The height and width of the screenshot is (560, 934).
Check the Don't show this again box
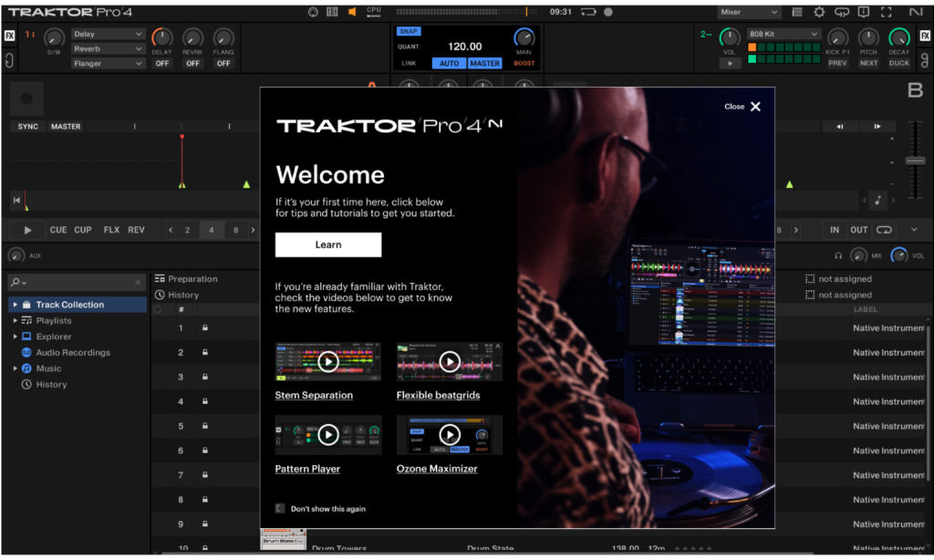[x=280, y=508]
